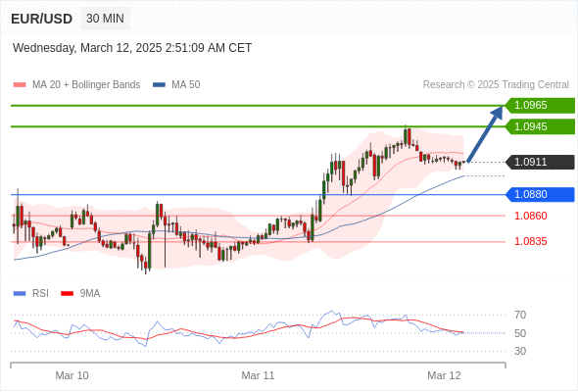Click the Research © 2025 Trading Central credit
Image resolution: width=578 pixels, height=392 pixels.
(x=496, y=85)
